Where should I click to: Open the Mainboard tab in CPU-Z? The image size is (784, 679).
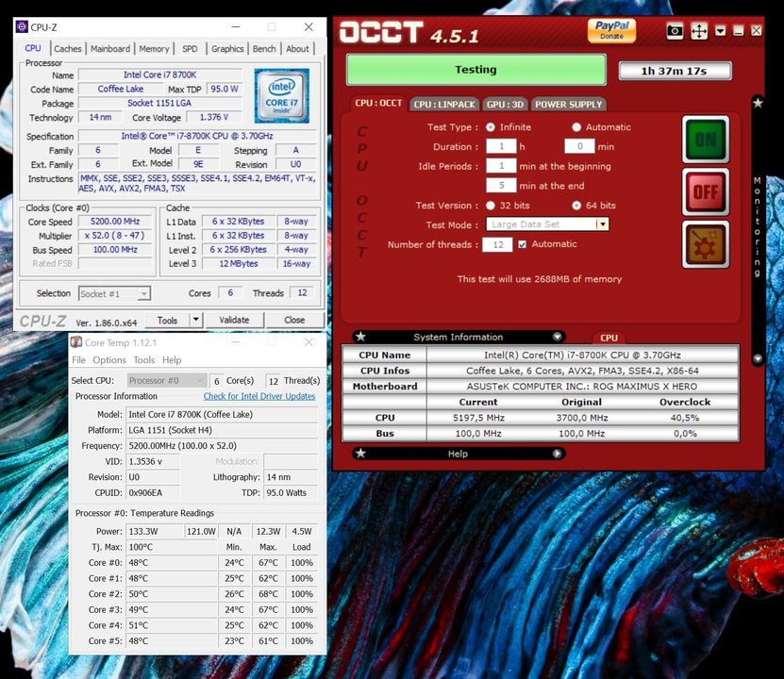(x=110, y=48)
